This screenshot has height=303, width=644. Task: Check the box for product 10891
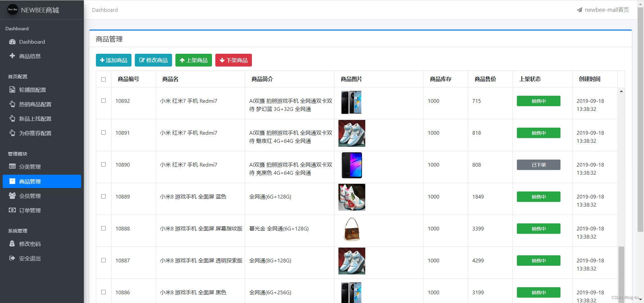[x=103, y=133]
